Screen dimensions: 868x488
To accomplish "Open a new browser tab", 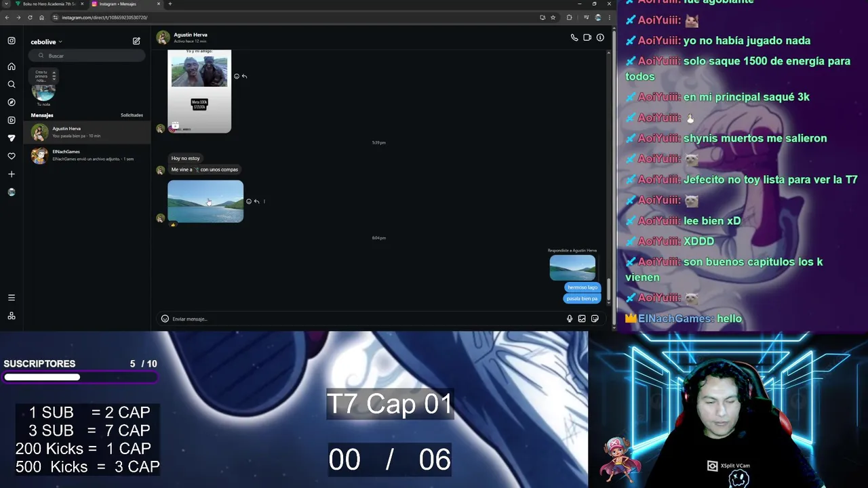I will point(170,4).
